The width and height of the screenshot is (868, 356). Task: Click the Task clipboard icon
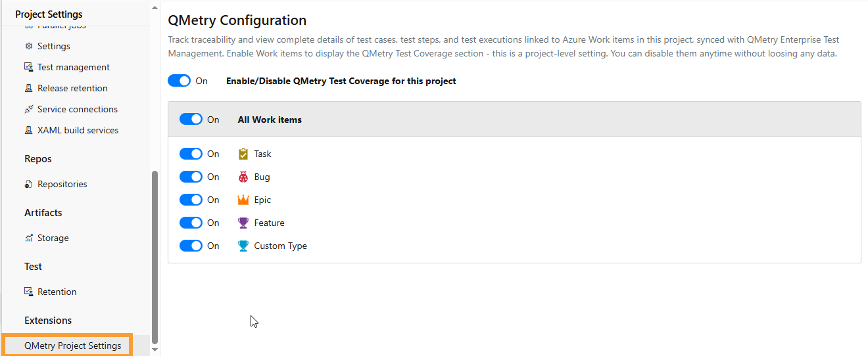pyautogui.click(x=243, y=154)
